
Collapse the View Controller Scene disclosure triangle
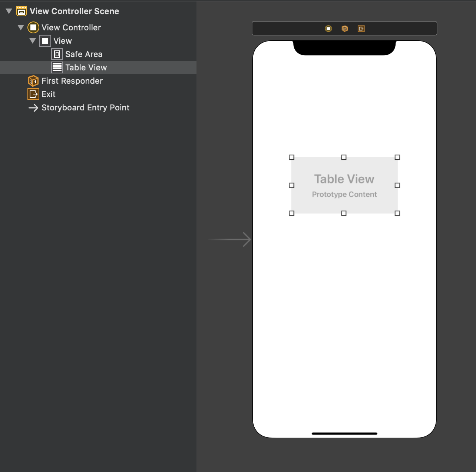(9, 11)
